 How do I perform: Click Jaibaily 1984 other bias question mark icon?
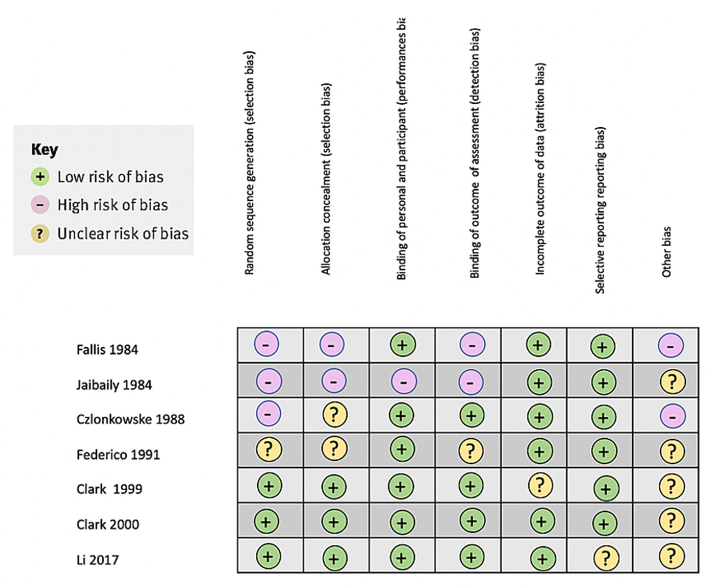click(x=672, y=382)
